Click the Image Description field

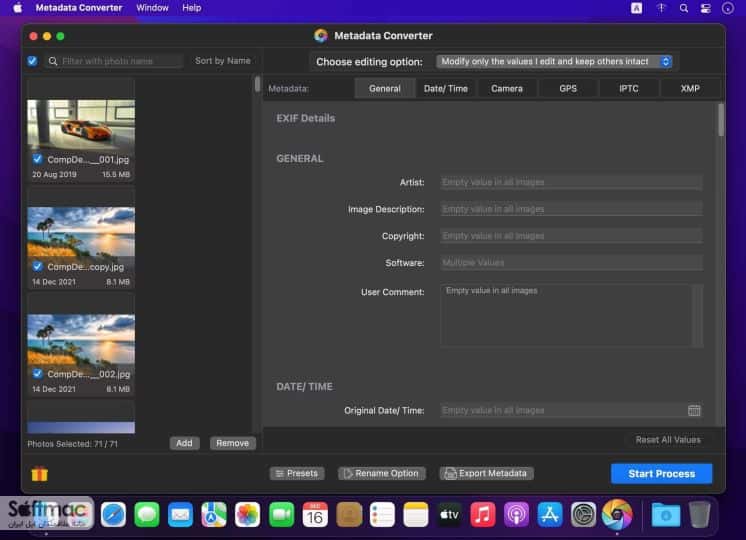571,209
